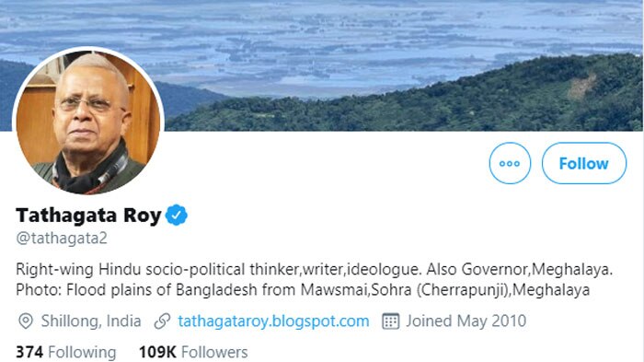644x362 pixels.
Task: Follow Tathagata Roy's account
Action: pos(584,163)
